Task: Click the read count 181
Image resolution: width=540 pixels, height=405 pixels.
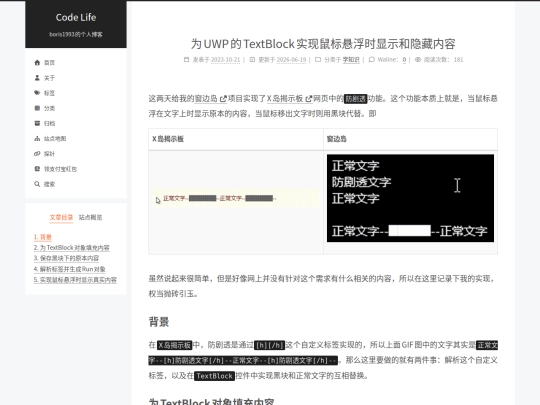Action: [x=458, y=60]
